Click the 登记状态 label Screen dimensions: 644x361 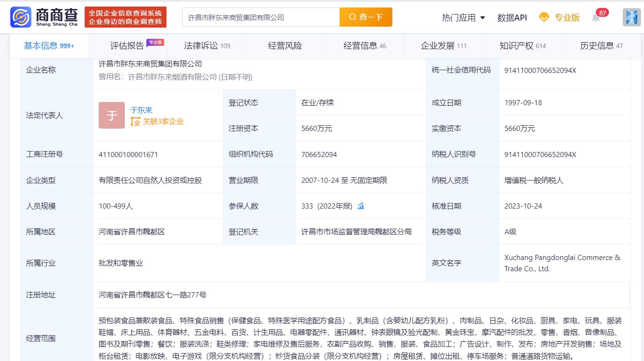pos(243,102)
